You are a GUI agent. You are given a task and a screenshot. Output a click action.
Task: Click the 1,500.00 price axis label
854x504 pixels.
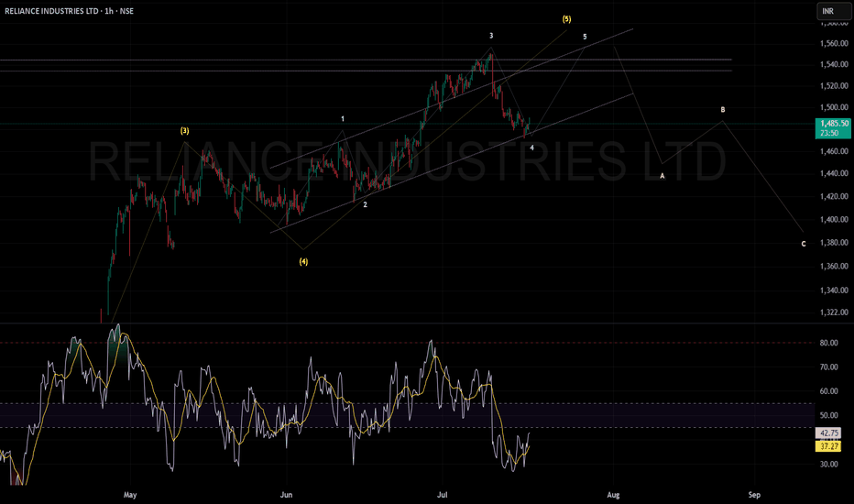click(x=834, y=107)
